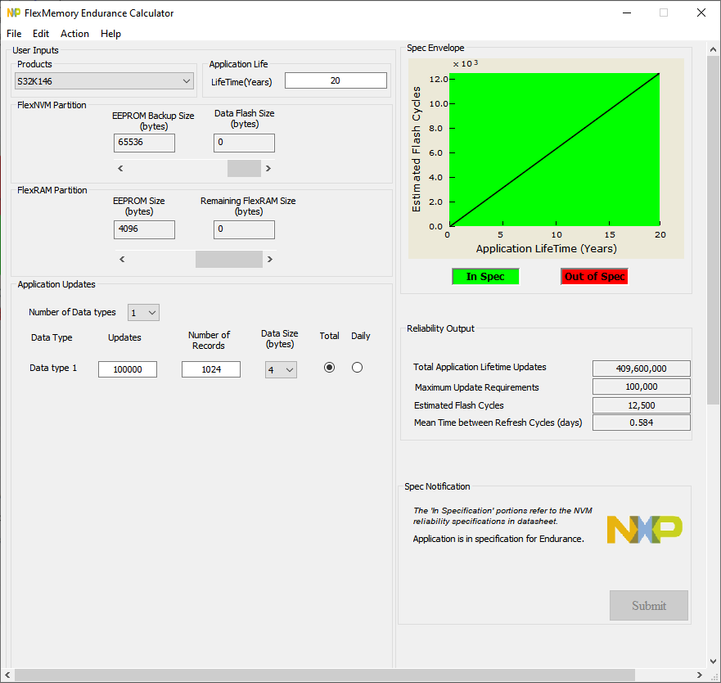
Task: Minimize the FlexMemory Endurance Calculator window
Action: pos(627,13)
